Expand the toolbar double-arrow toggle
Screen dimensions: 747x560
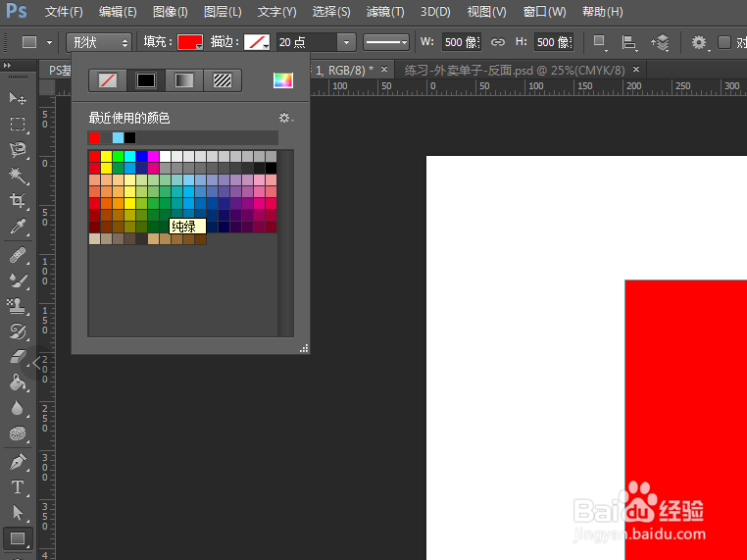[7, 66]
